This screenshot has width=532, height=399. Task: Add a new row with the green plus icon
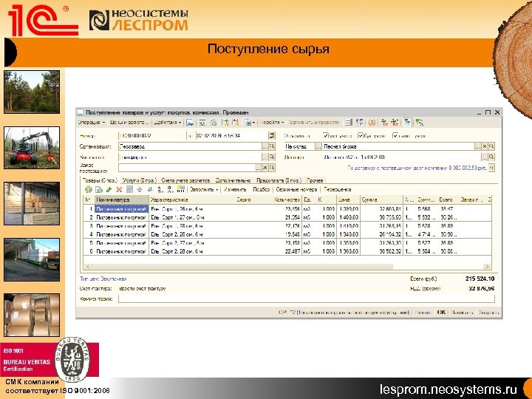(x=88, y=190)
